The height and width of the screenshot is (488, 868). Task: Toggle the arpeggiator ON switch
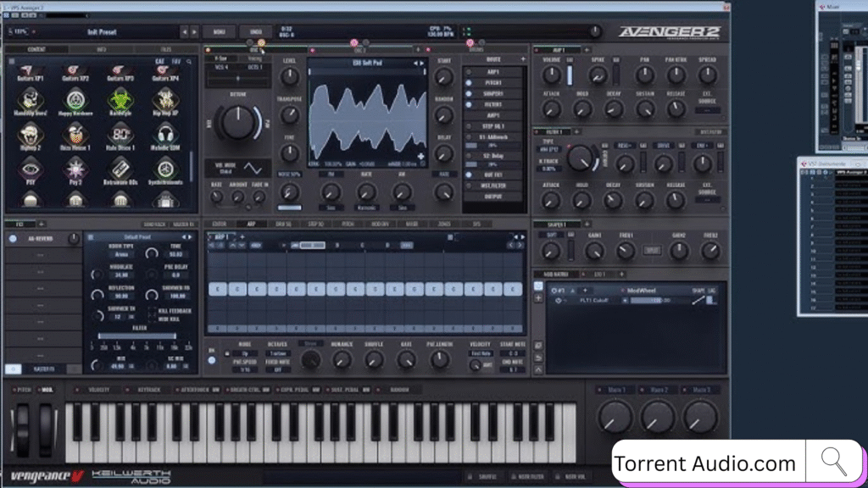pyautogui.click(x=211, y=360)
